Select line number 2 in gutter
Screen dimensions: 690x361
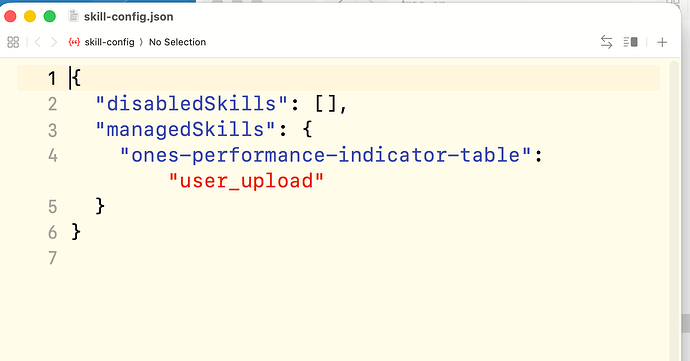pos(52,104)
